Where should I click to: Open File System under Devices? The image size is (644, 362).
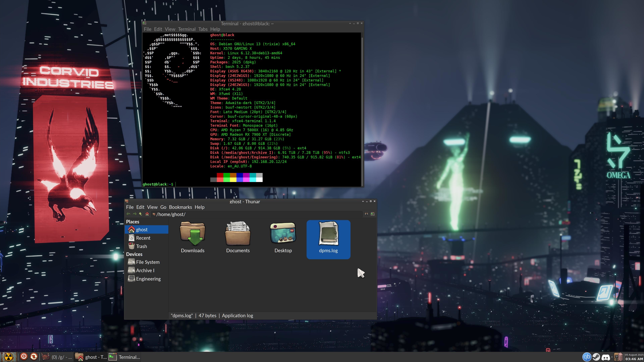(x=147, y=262)
